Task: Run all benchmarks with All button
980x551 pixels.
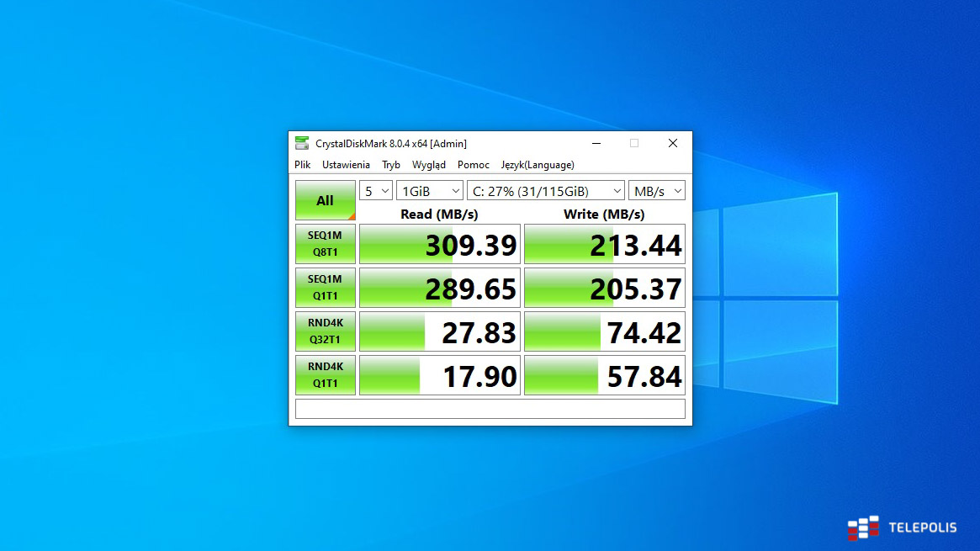Action: point(325,200)
